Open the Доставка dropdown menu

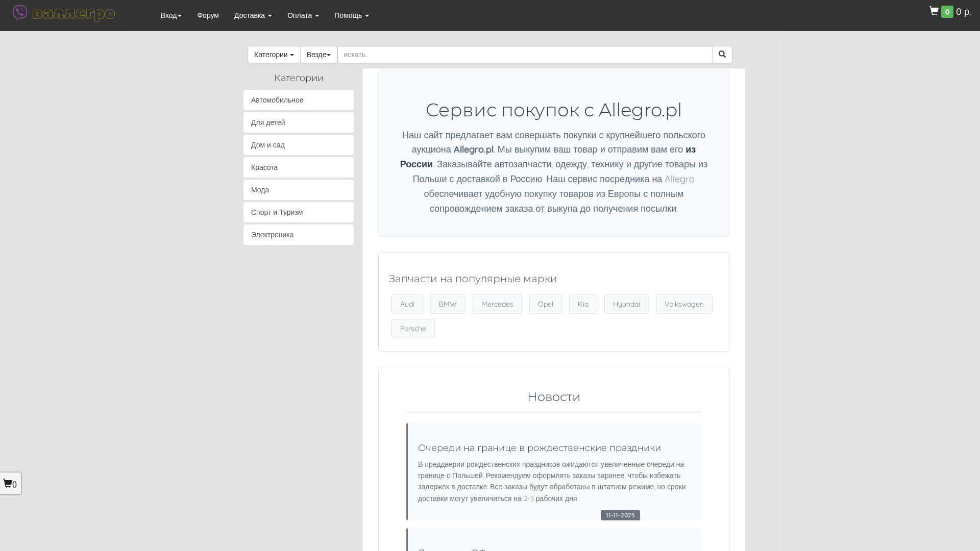pos(253,15)
